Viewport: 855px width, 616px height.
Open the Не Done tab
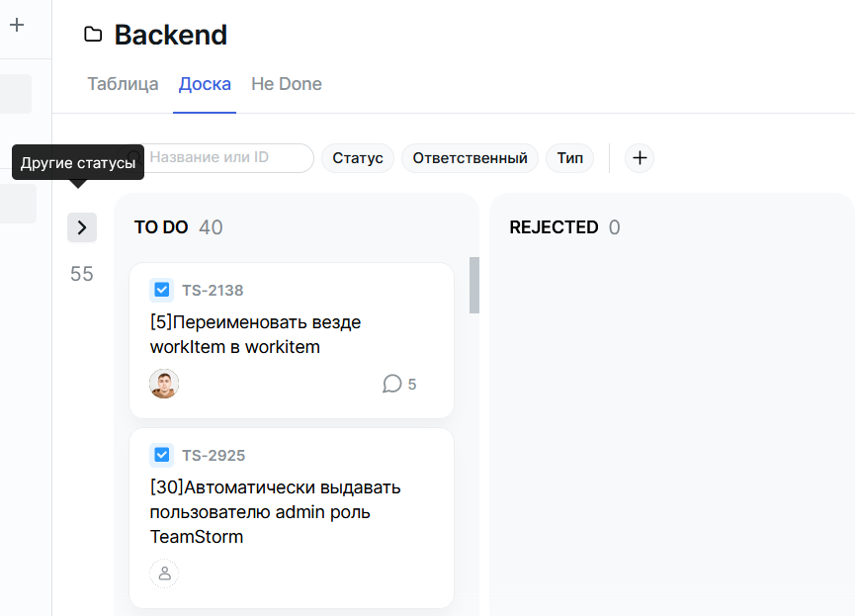point(287,84)
